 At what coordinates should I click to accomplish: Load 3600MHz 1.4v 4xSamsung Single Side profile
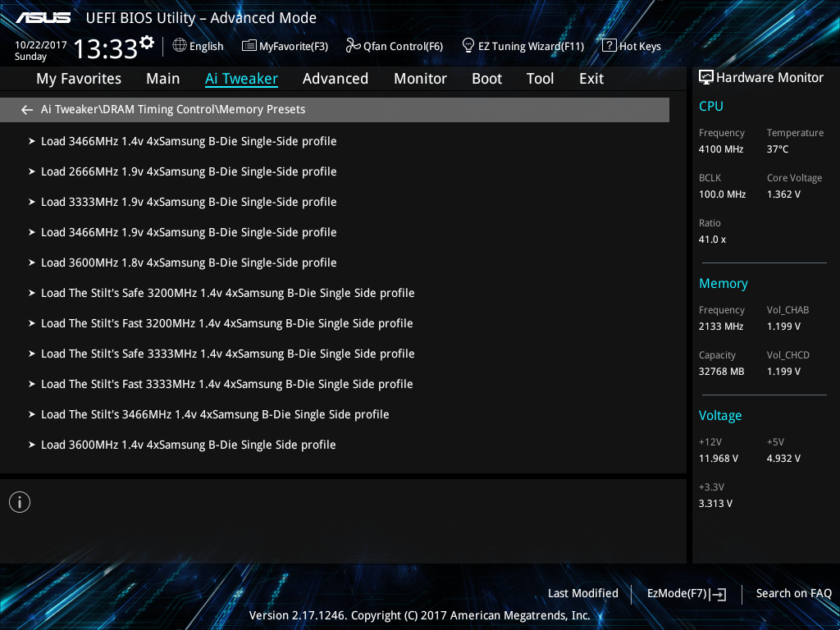[188, 445]
